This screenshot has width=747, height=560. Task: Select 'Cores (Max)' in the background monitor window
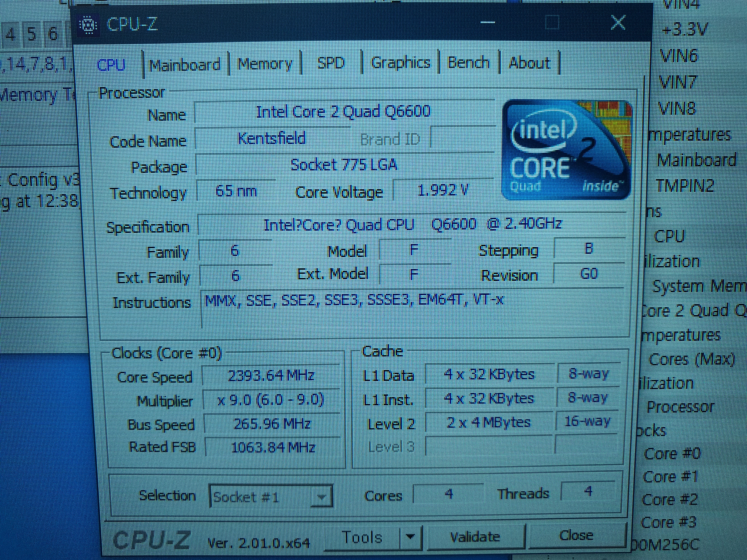point(692,359)
